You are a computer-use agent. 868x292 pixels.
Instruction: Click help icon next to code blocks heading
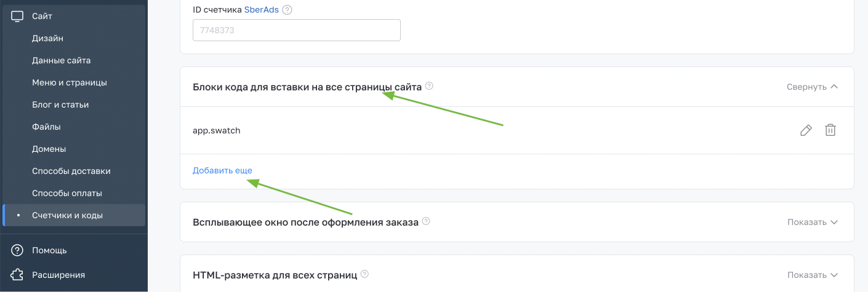click(429, 86)
